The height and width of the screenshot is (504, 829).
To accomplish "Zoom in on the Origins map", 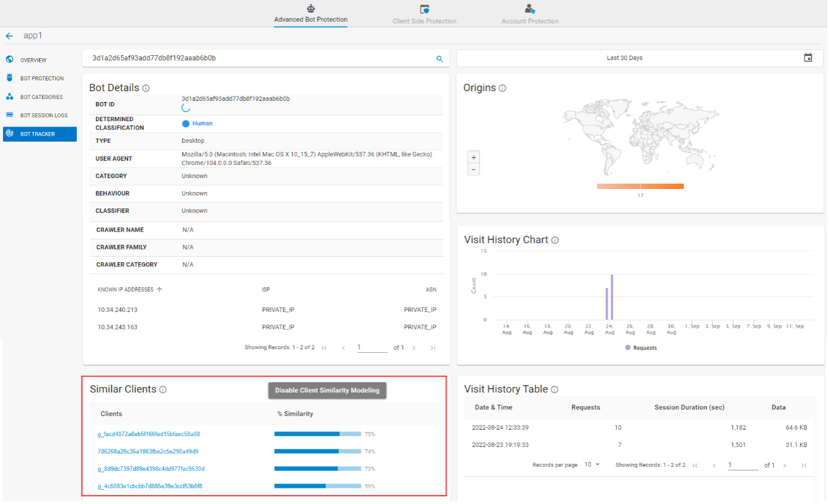I will tap(474, 157).
